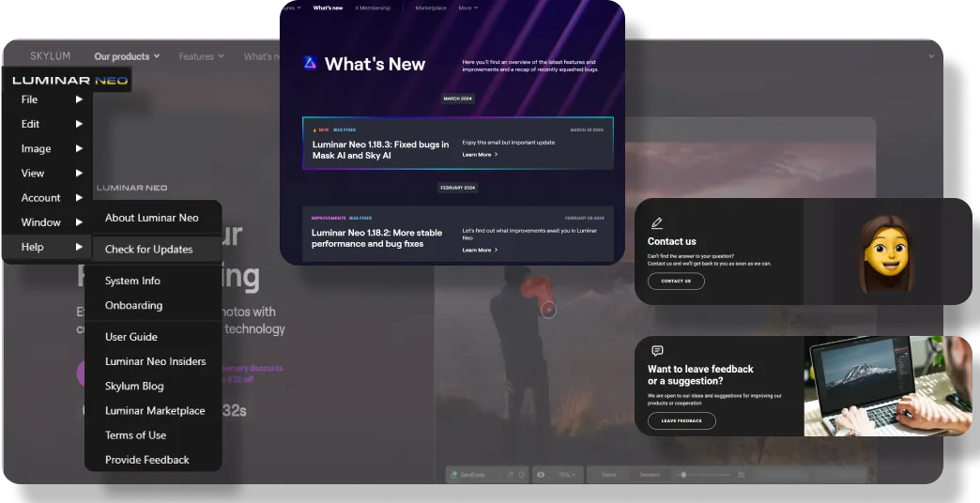Click the FEBRUARY 2024 date label
Screen dimensions: 980x503
click(458, 188)
